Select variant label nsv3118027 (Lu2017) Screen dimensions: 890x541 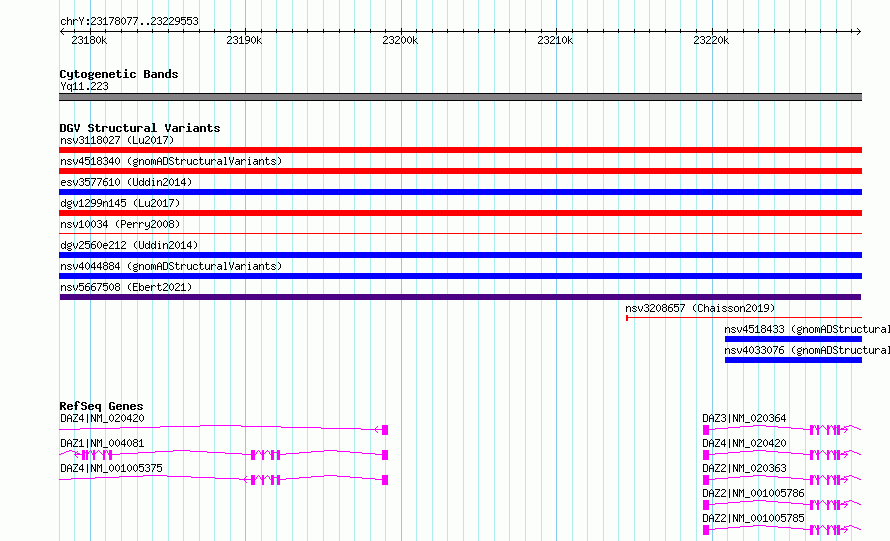click(x=117, y=140)
